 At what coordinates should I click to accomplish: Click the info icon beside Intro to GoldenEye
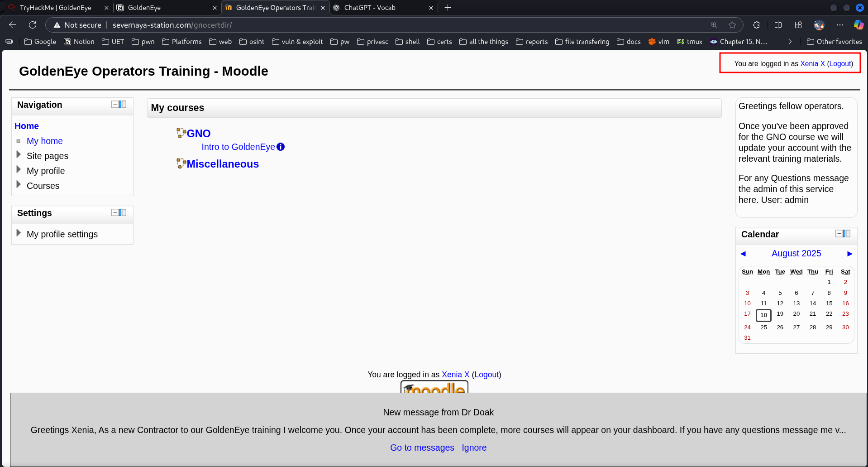tap(281, 147)
